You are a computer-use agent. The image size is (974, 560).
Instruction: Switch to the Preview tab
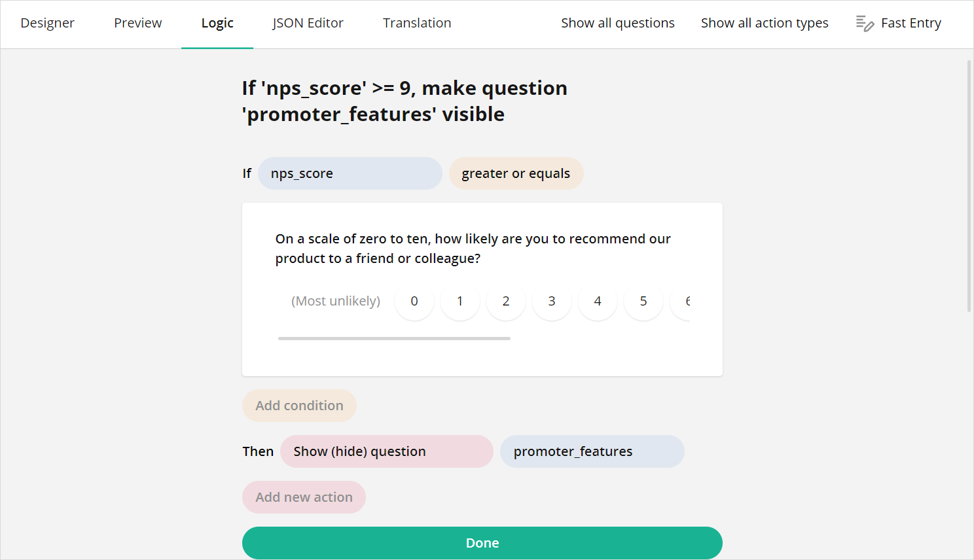137,23
